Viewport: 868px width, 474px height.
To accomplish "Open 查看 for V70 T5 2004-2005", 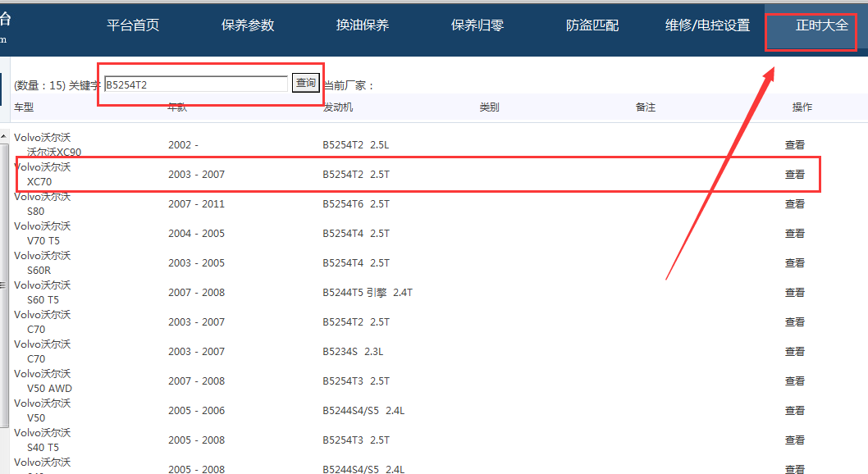I will tap(795, 234).
